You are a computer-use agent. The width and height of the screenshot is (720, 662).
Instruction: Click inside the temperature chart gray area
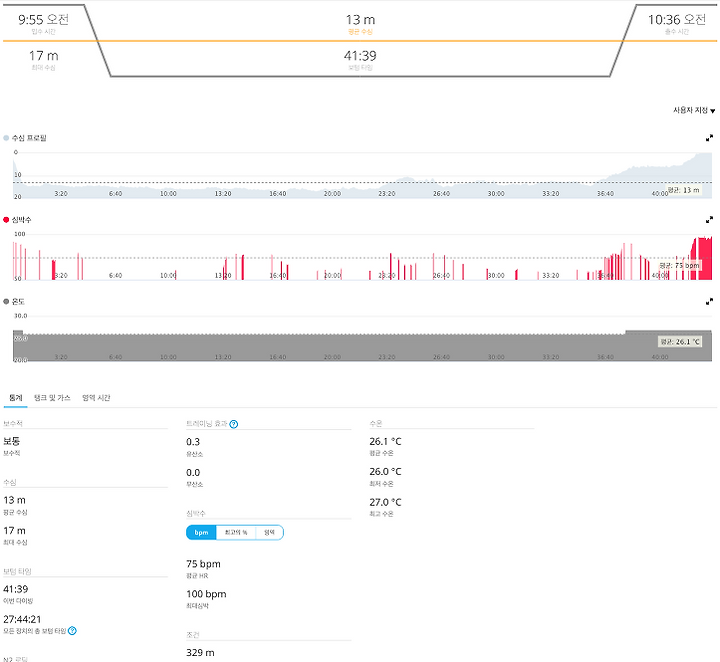pos(362,347)
